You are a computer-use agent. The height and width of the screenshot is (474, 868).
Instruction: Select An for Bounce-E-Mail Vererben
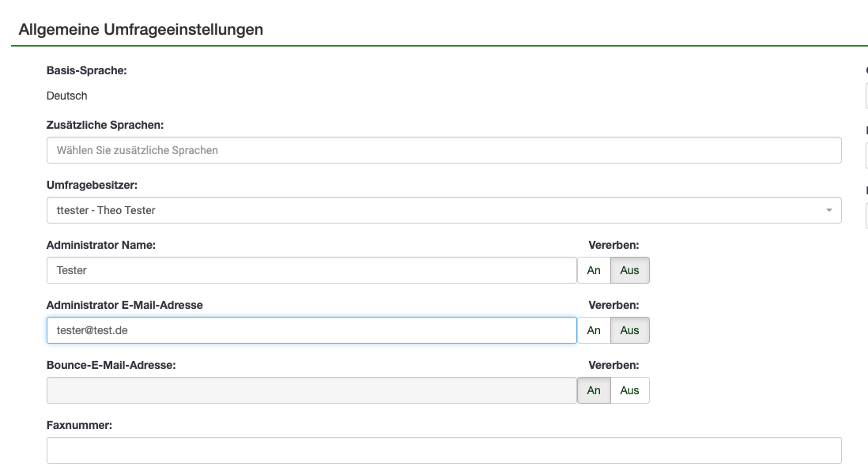(594, 390)
